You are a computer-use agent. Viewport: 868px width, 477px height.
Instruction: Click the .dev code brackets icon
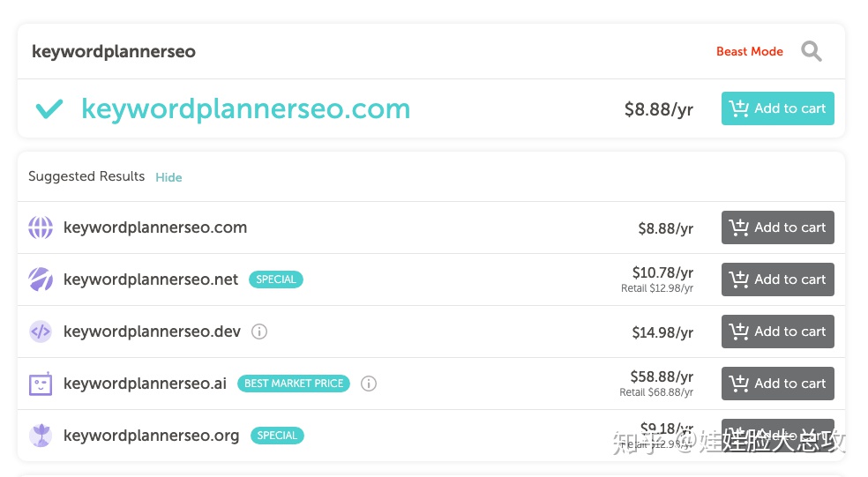41,332
